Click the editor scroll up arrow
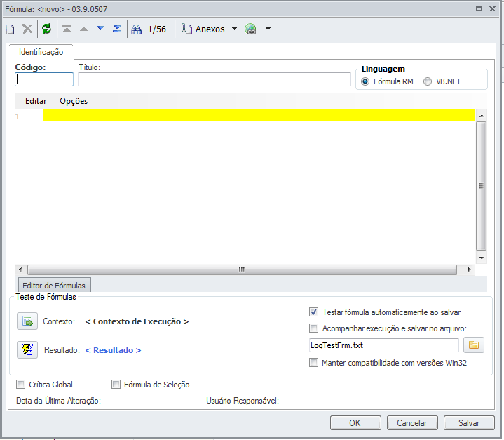 click(x=482, y=116)
